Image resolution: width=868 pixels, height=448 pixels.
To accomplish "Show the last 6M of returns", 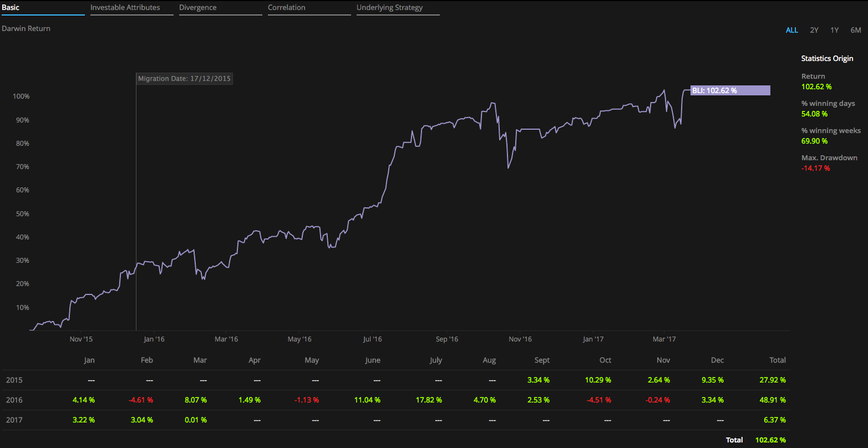I will point(855,30).
